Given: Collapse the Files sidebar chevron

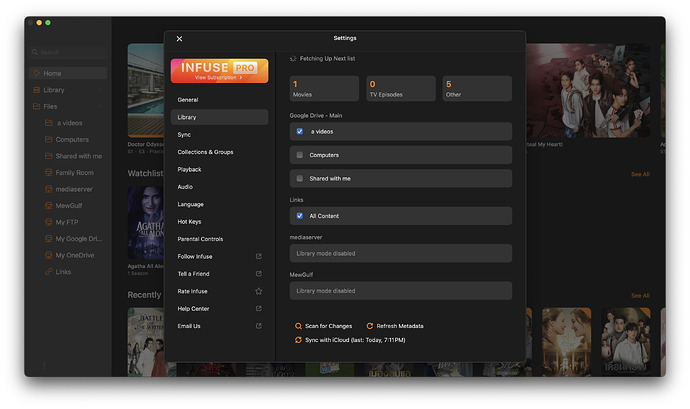Looking at the screenshot, I should pyautogui.click(x=100, y=106).
